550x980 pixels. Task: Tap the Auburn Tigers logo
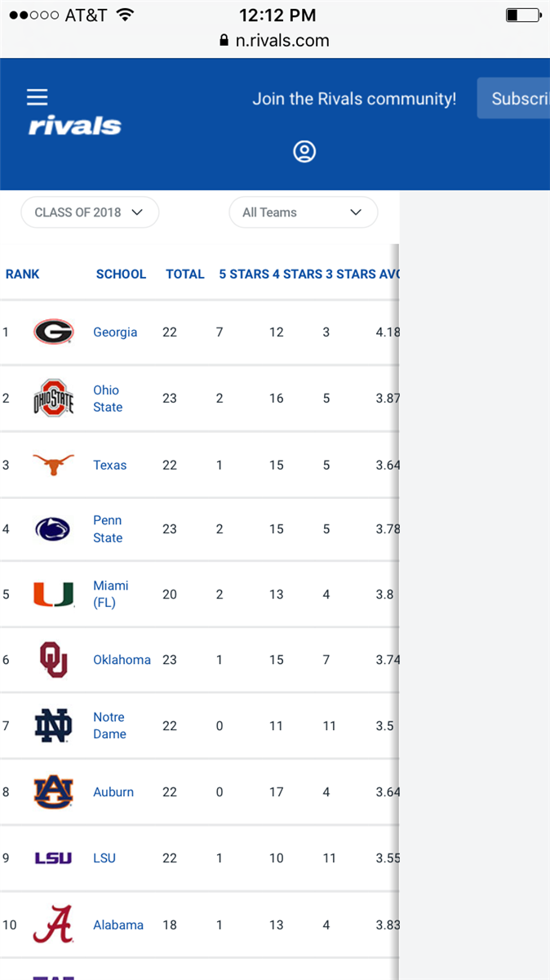click(x=54, y=792)
